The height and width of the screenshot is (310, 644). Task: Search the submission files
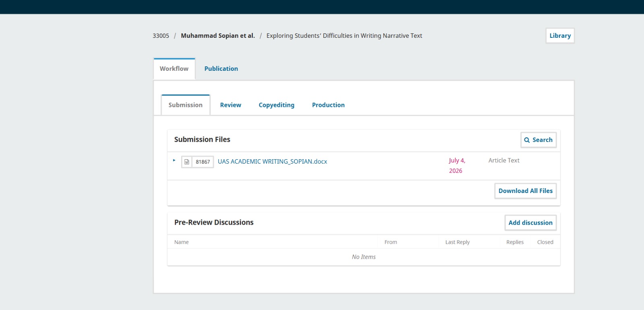pyautogui.click(x=539, y=140)
